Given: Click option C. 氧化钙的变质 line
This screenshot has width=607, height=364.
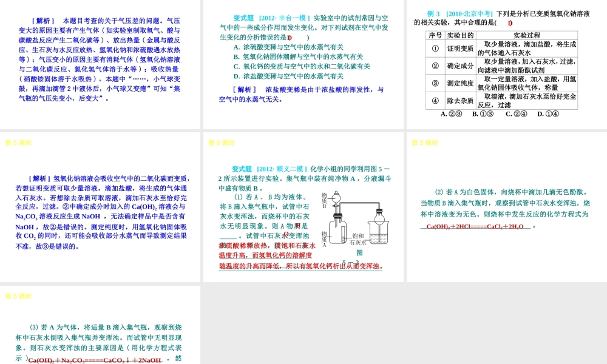Looking at the screenshot, I should (302, 66).
